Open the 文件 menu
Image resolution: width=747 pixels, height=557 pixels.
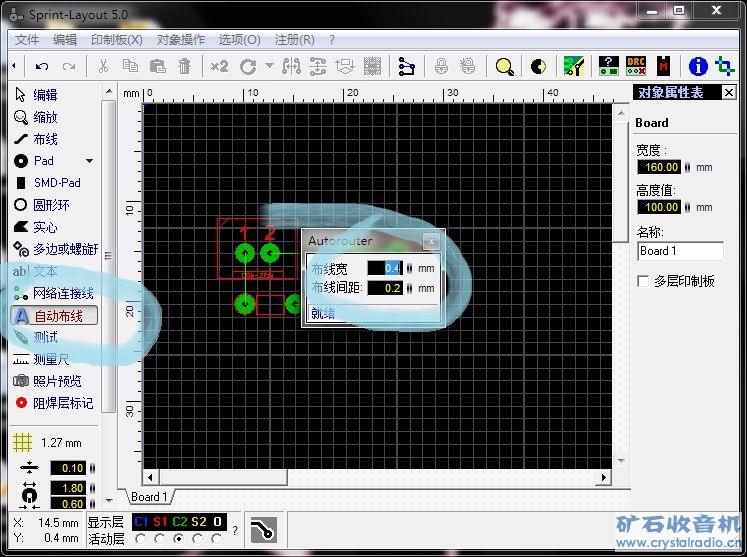pyautogui.click(x=27, y=40)
